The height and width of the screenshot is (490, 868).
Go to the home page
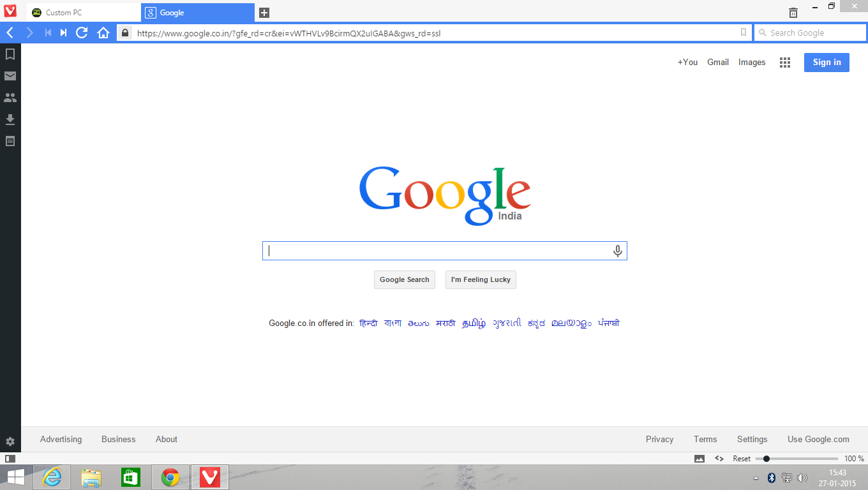click(x=103, y=33)
